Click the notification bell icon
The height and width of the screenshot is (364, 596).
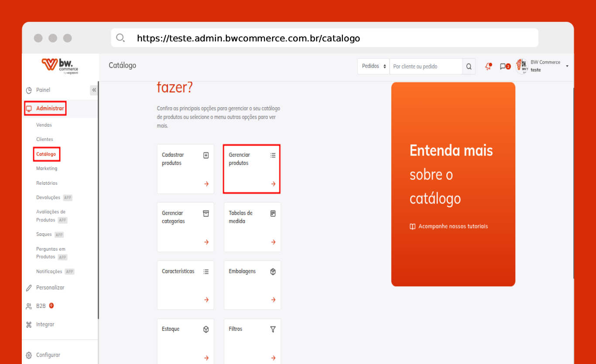click(x=488, y=66)
